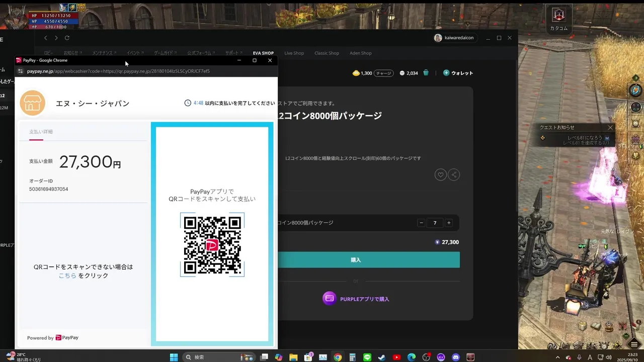Open the メンテナンス menu link
The image size is (644, 362).
click(x=104, y=53)
